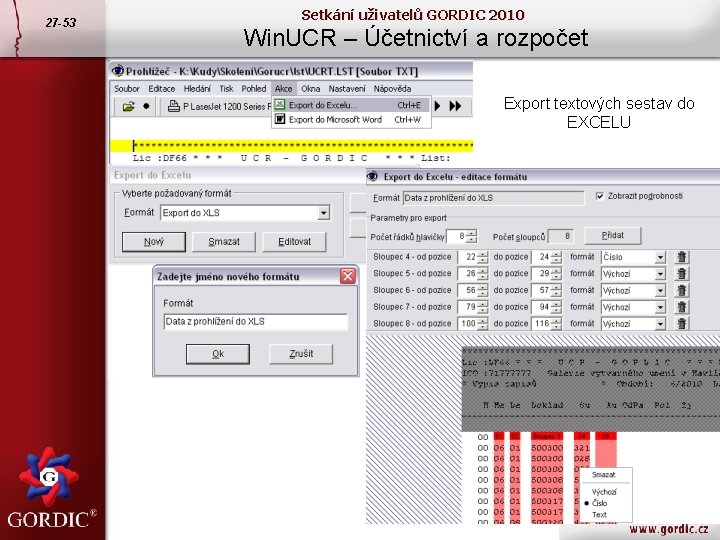
Task: Click the 'Nový' button
Action: pos(154,242)
